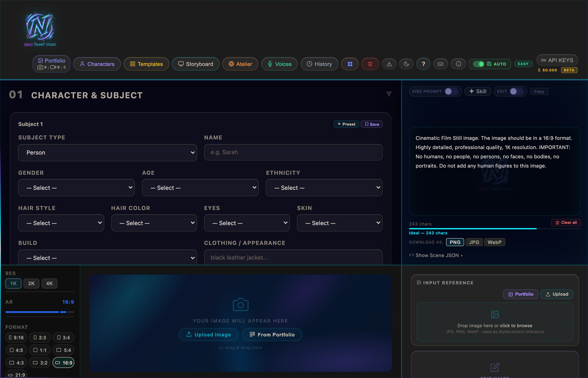The height and width of the screenshot is (378, 588).
Task: Click the Upload Image button
Action: [x=208, y=334]
